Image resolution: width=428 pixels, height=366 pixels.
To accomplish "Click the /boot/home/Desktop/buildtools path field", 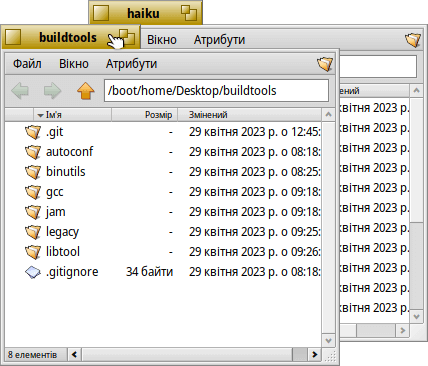I will (x=216, y=91).
